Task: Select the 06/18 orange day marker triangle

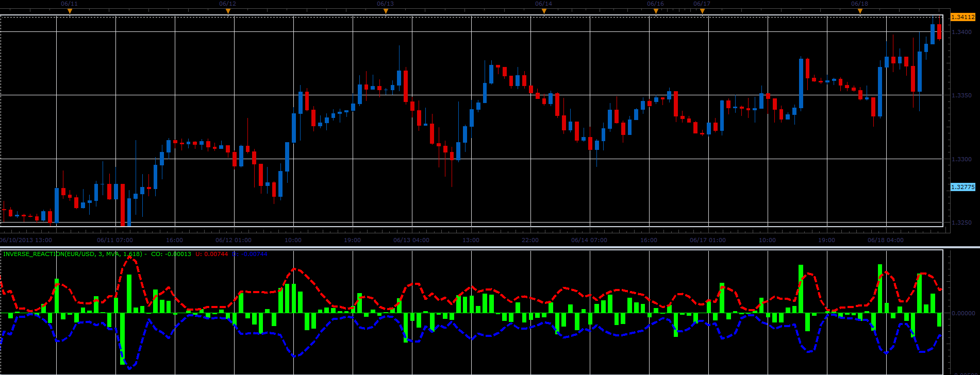Action: click(860, 11)
